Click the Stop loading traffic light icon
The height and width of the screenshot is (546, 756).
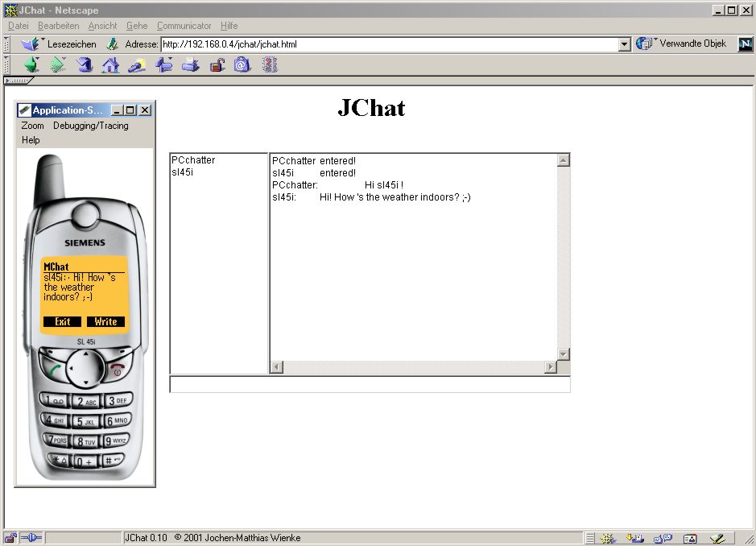270,65
